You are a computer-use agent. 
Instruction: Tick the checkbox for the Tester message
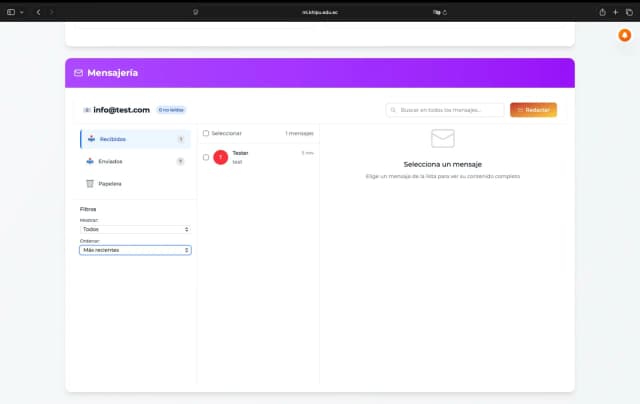206,157
